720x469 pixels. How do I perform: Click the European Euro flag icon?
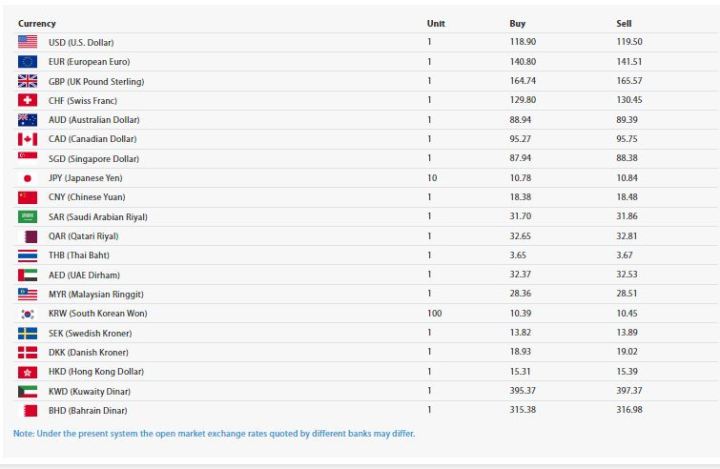[28, 62]
